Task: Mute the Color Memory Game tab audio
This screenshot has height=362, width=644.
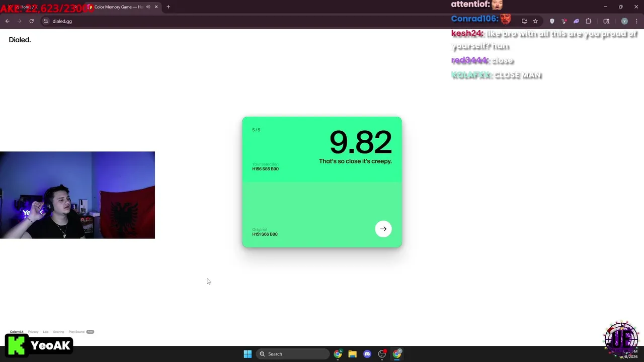Action: point(148,7)
